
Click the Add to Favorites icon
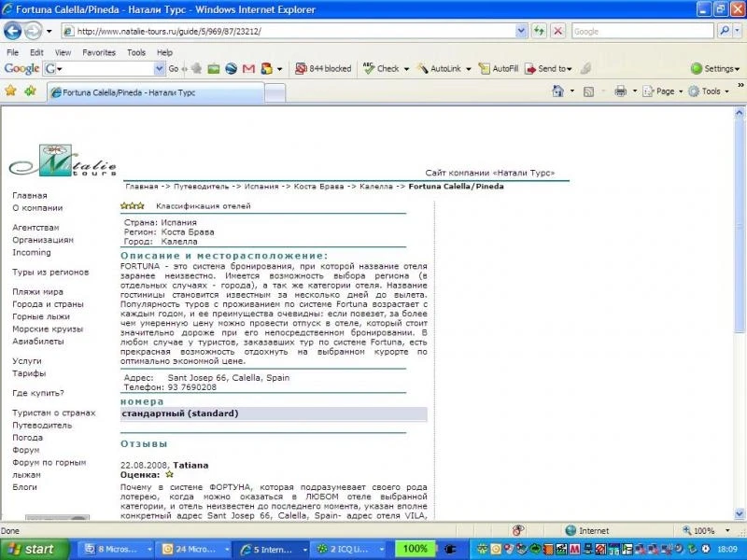30,91
